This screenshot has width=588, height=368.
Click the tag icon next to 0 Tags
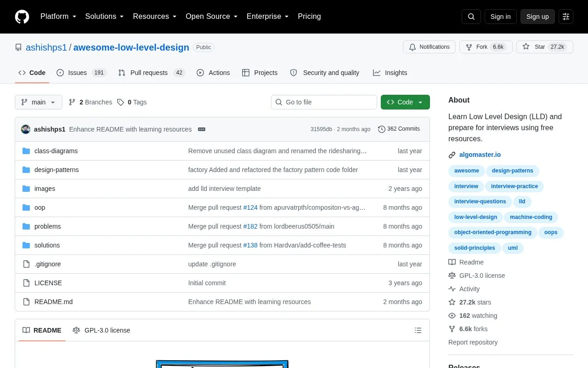tap(120, 102)
